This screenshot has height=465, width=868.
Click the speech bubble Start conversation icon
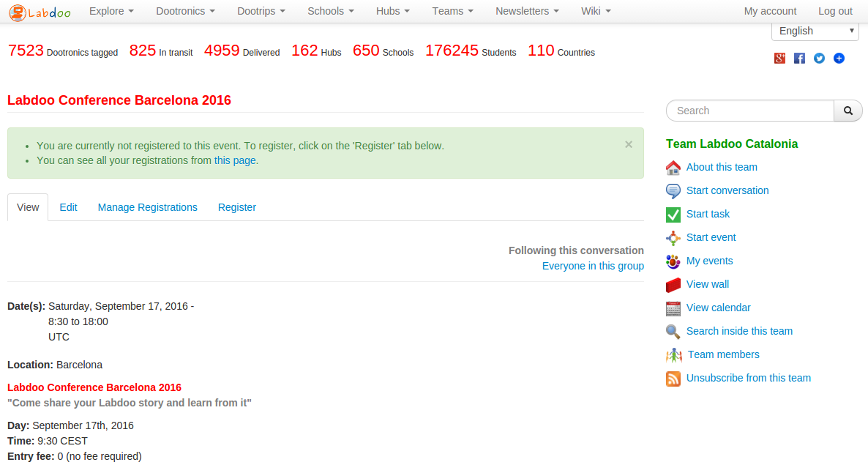673,191
